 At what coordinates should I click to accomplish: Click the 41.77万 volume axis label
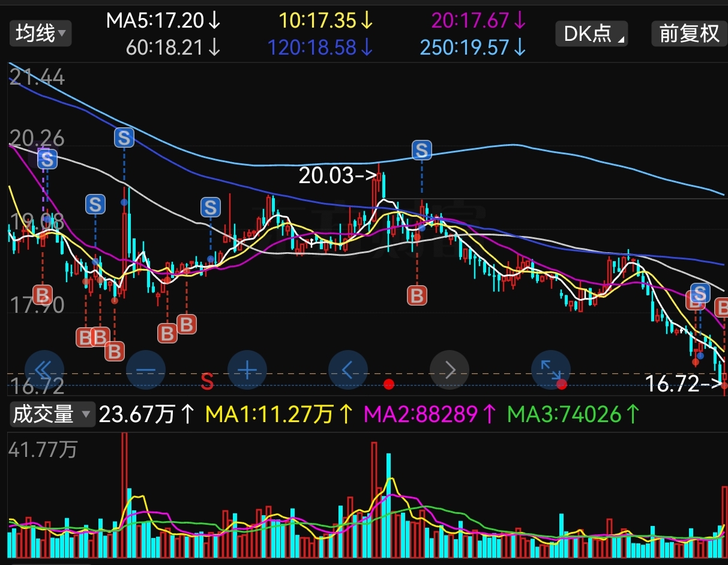(x=43, y=449)
